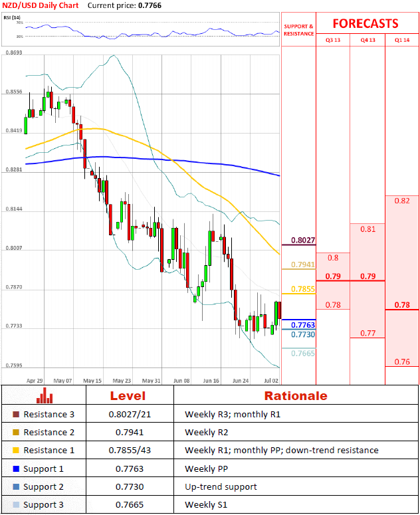Click the Support 1 row label
The image size is (420, 515).
[43, 468]
